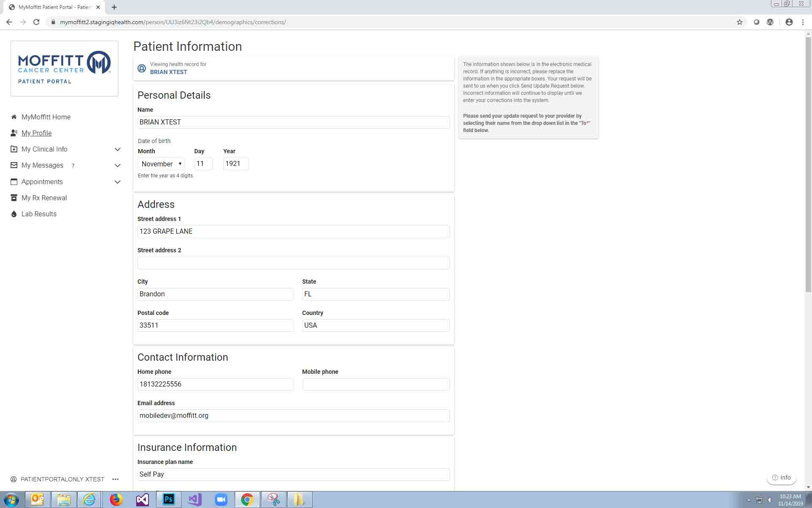
Task: Click the My Messages envelope icon
Action: click(14, 165)
